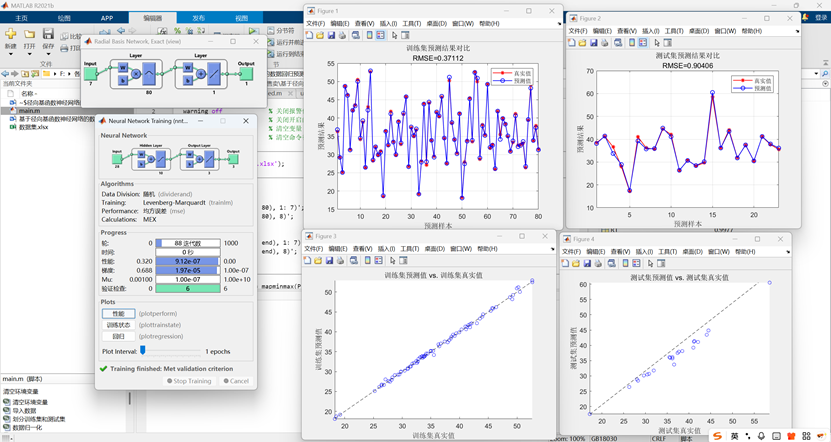Click the 新建 (New) plus icon in MATLAB ribbon

[x=11, y=34]
